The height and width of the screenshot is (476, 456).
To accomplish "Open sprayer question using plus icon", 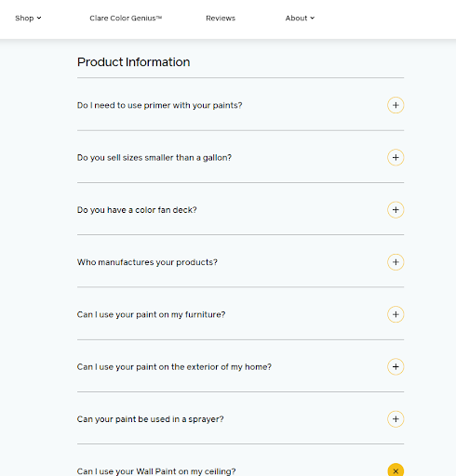I will click(396, 419).
